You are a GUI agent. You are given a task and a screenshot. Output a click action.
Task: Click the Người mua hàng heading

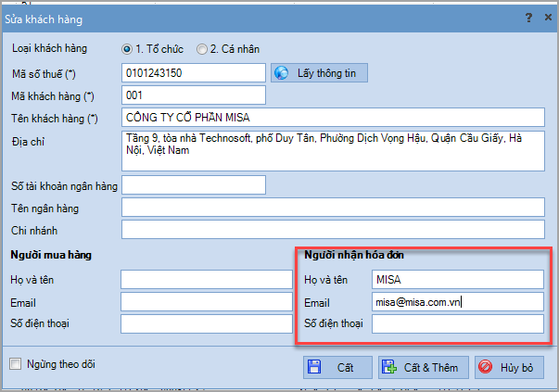51,255
